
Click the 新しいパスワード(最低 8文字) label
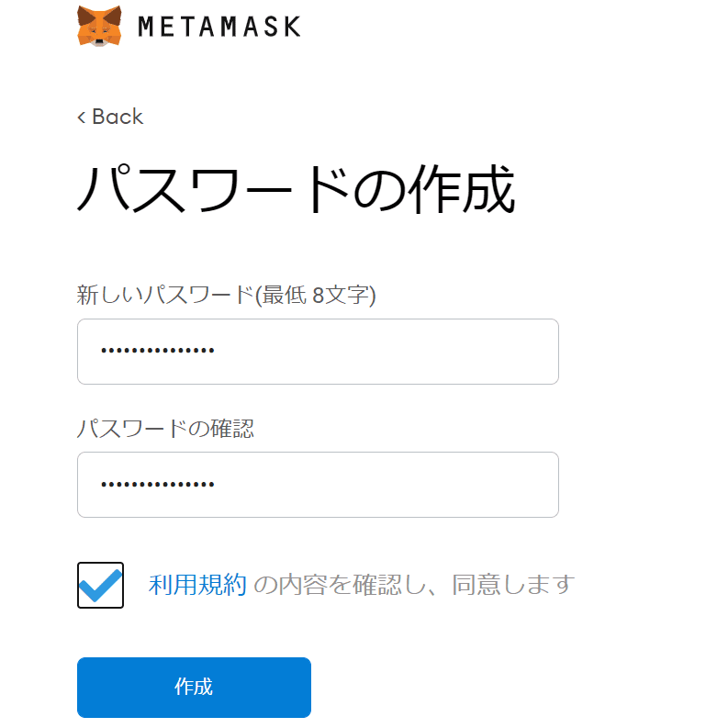(x=226, y=295)
